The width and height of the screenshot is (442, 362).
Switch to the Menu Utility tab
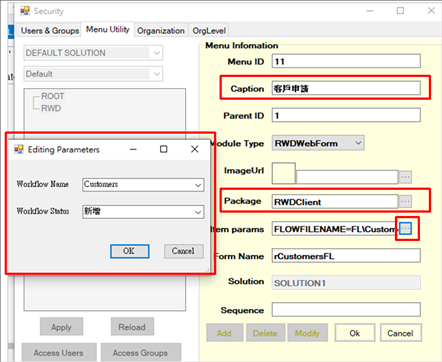[108, 29]
